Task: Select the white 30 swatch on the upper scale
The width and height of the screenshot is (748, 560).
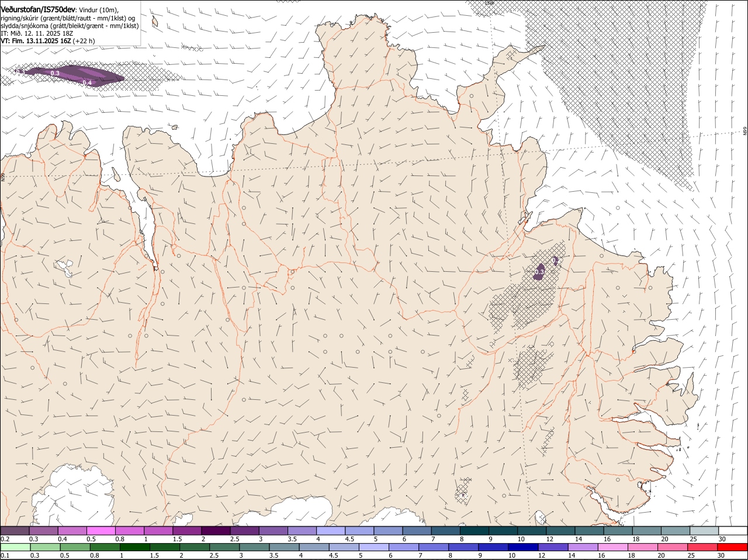Action: (732, 531)
